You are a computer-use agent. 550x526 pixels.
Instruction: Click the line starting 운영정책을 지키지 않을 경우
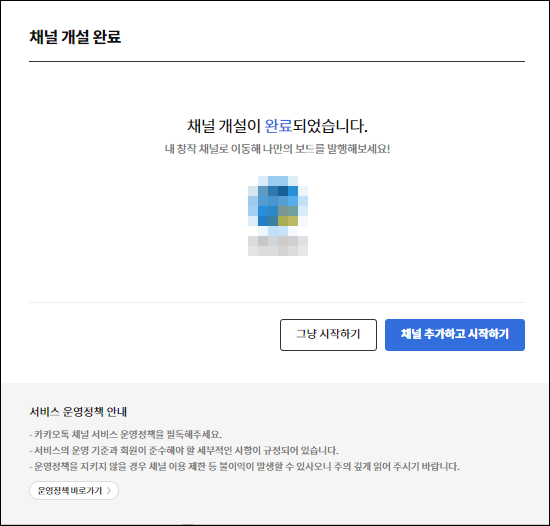[244, 467]
